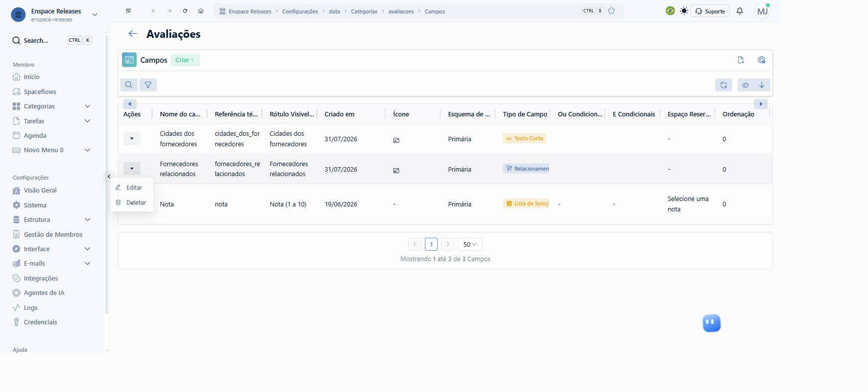Click the Criar + button
Screen dimensions: 868x392
[x=185, y=60]
